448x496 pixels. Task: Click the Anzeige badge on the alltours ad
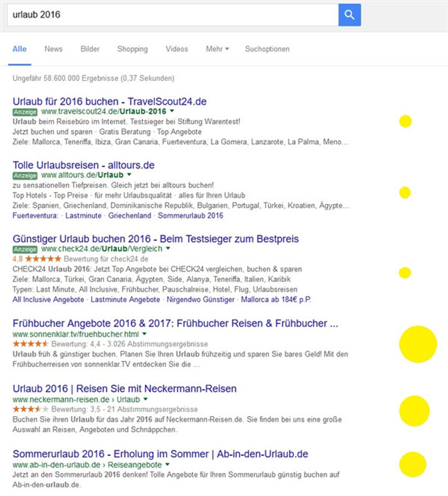coord(25,176)
